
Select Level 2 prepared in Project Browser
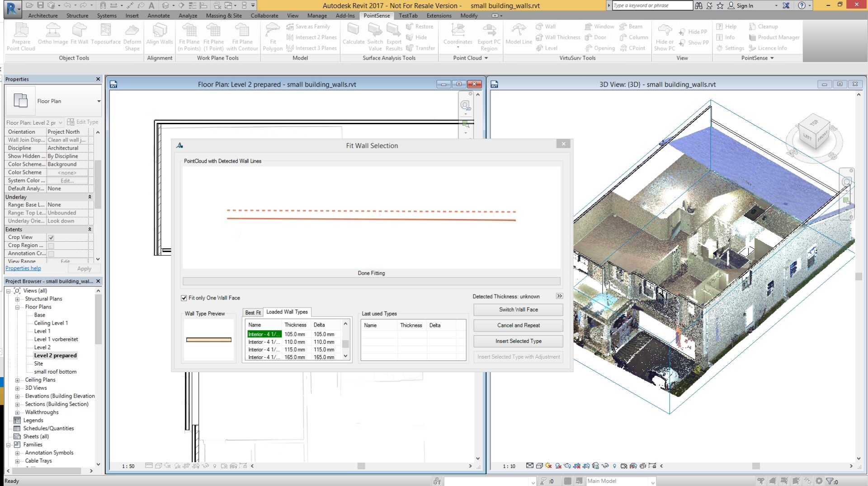click(55, 356)
